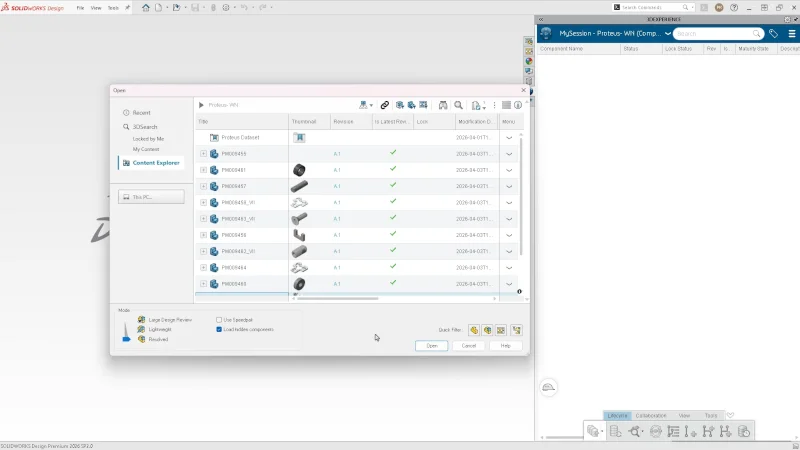Click the New document icon in top toolbar
This screenshot has width=800, height=450.
point(159,8)
